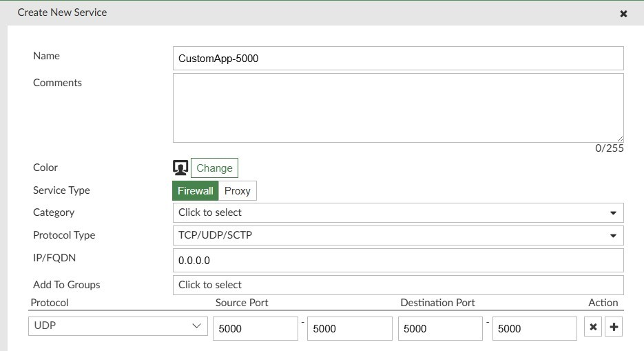This screenshot has height=351, width=644.
Task: Open the Category dropdown
Action: [397, 212]
